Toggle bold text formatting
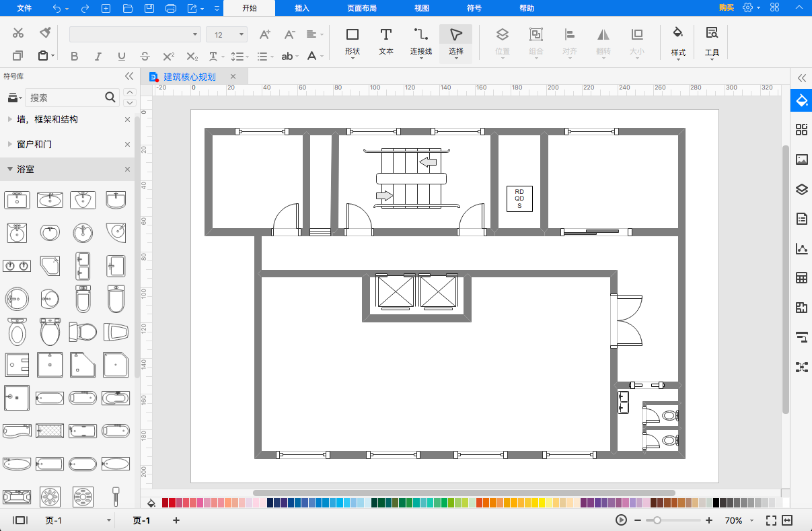Screen dimensions: 812x531 point(75,57)
